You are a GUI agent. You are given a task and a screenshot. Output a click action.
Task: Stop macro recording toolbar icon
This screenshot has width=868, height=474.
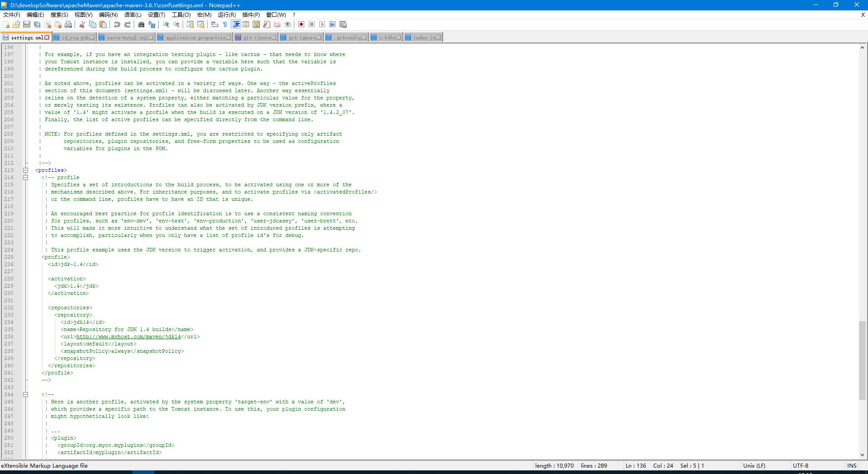point(311,24)
